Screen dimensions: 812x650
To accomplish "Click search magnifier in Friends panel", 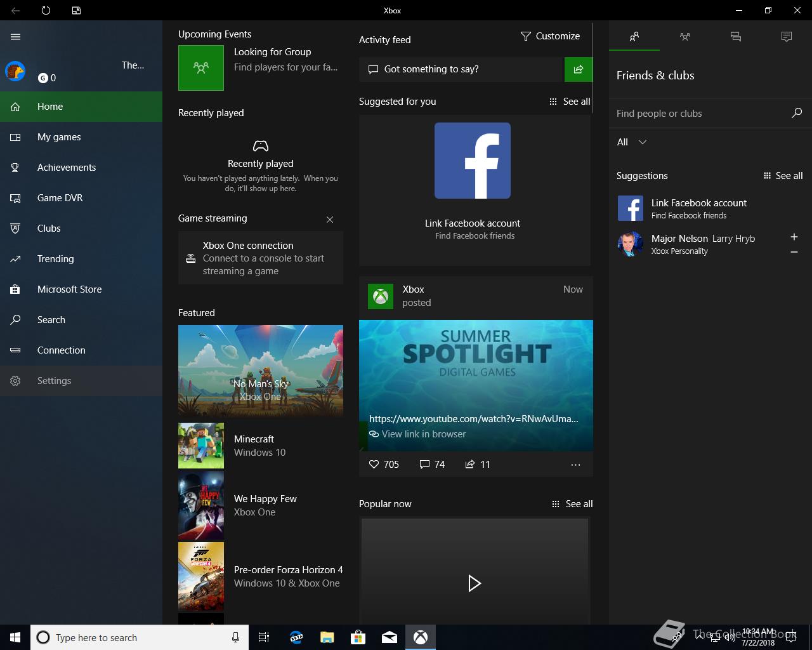I will pos(797,113).
